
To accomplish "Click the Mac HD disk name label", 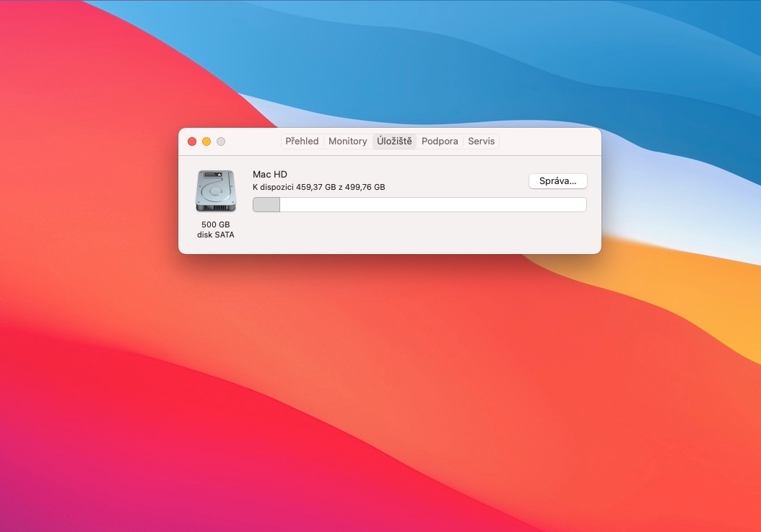I will (269, 174).
